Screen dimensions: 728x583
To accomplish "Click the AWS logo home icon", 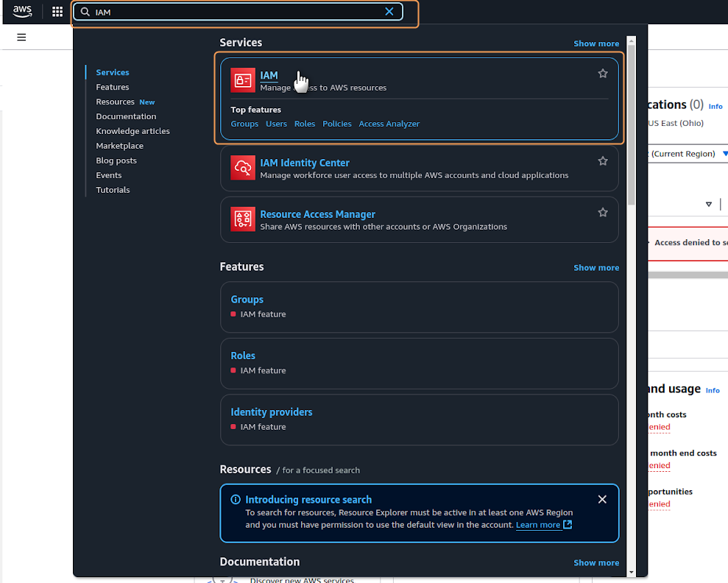I will click(x=23, y=12).
